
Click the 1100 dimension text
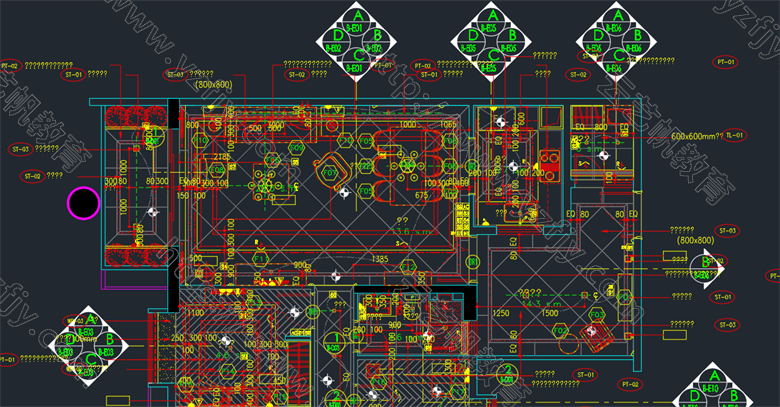(x=195, y=312)
